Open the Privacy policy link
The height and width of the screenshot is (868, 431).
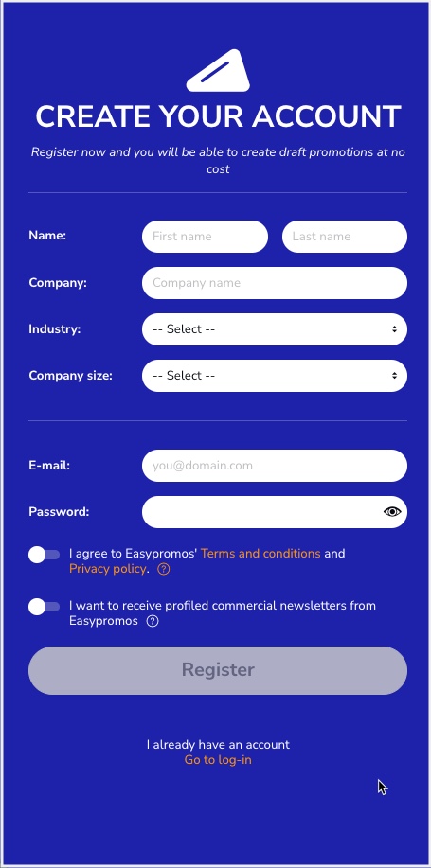[x=108, y=569]
